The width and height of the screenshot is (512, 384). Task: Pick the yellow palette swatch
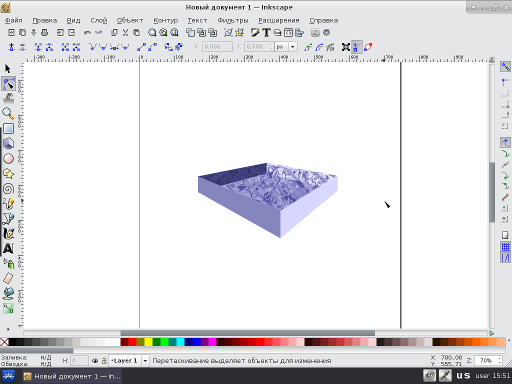[x=148, y=342]
